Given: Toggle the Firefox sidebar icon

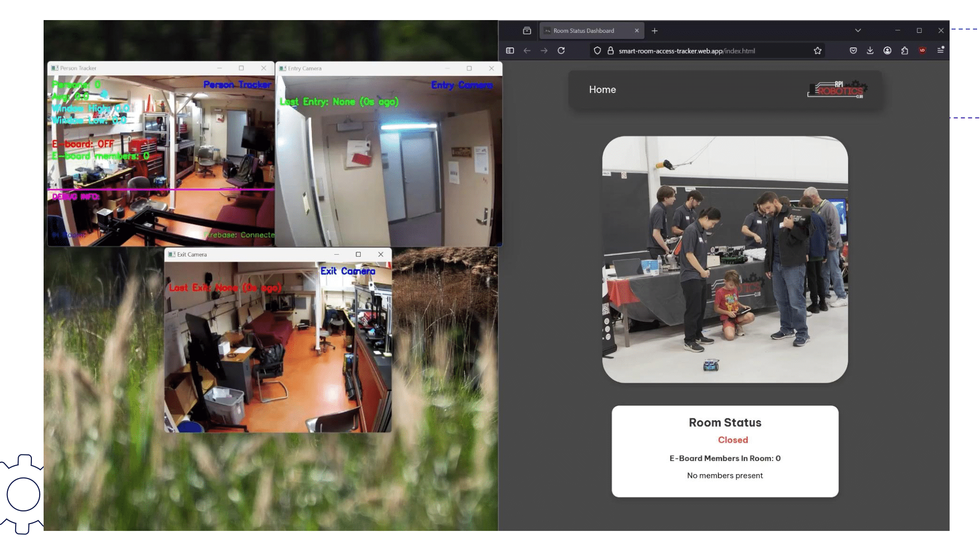Looking at the screenshot, I should 510,50.
